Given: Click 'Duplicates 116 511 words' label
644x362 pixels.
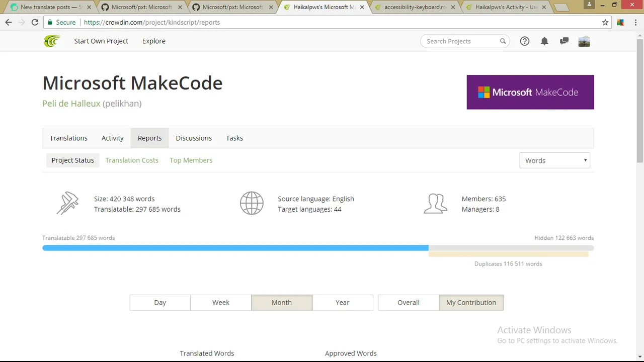Looking at the screenshot, I should pos(508,263).
